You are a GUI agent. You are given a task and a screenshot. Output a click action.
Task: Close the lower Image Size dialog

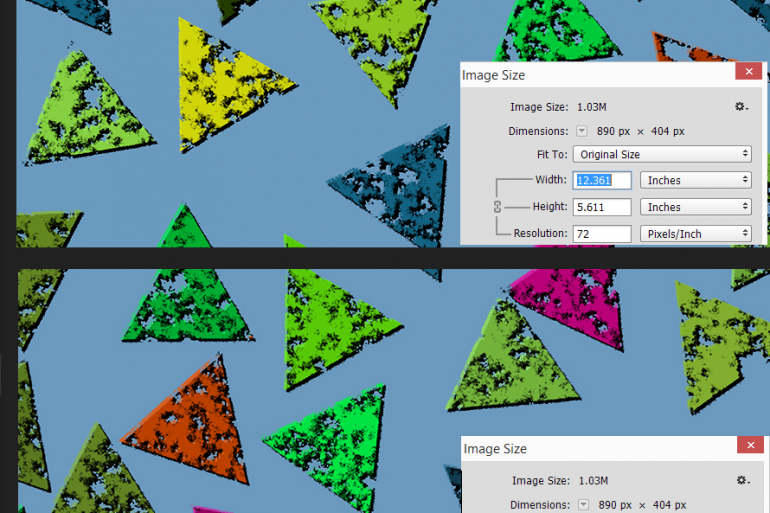(x=749, y=446)
